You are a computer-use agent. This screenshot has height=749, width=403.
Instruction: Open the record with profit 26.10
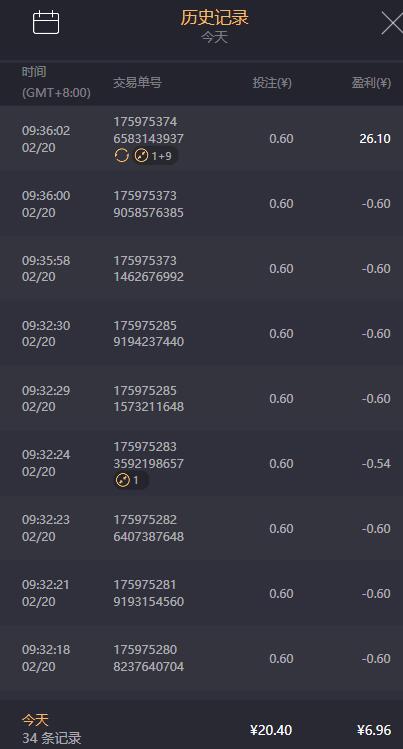(x=202, y=139)
